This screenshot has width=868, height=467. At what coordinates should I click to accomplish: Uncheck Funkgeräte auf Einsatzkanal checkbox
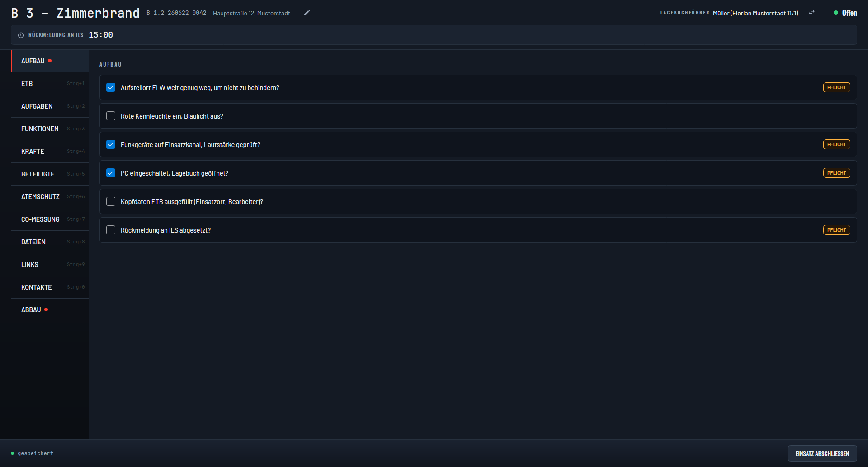click(x=111, y=144)
